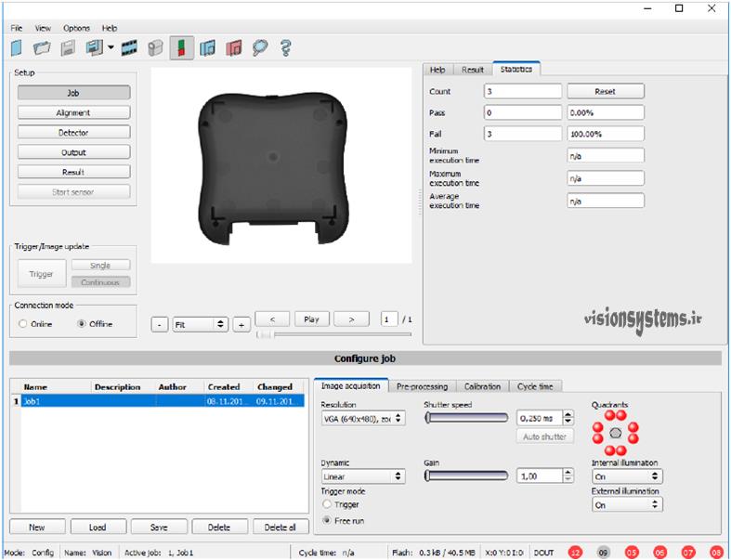Open the Fit zoom level dropdown
731x560 pixels.
(x=201, y=325)
